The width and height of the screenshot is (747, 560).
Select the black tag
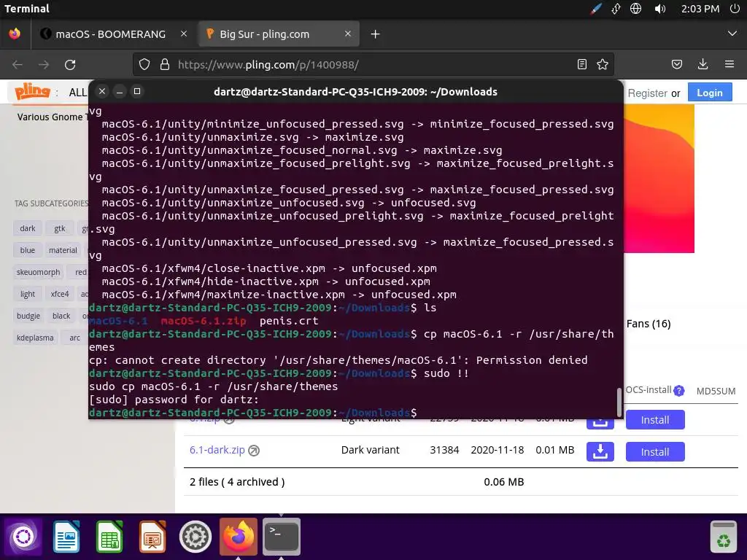tap(61, 316)
